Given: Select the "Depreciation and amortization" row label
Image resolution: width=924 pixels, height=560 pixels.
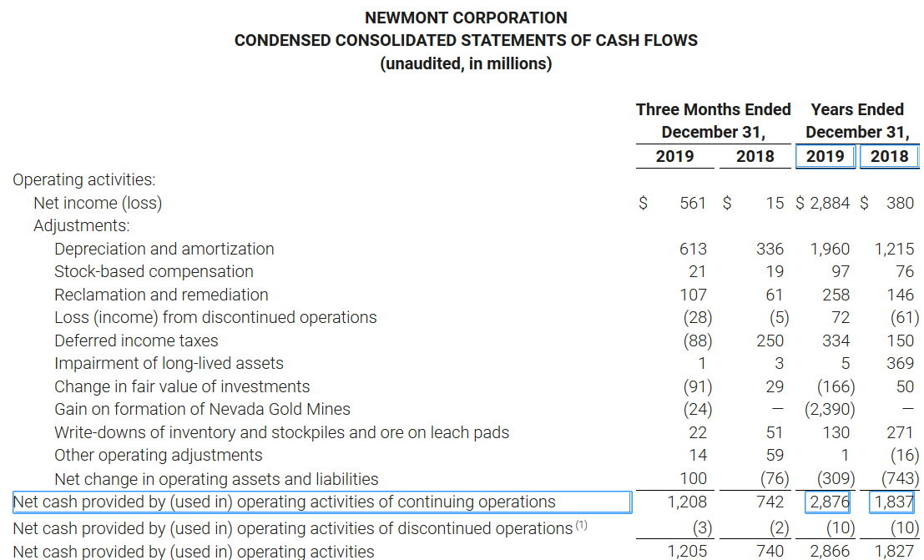Looking at the screenshot, I should coord(164,249).
